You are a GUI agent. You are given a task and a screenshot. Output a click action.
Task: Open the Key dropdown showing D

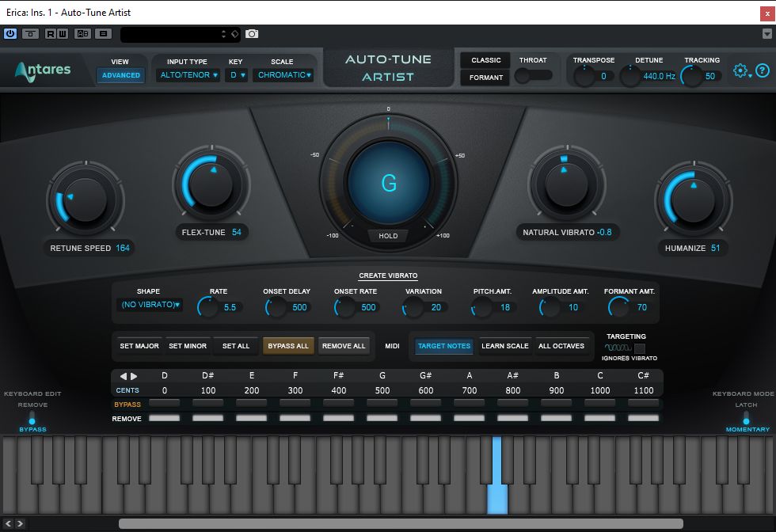(x=237, y=75)
